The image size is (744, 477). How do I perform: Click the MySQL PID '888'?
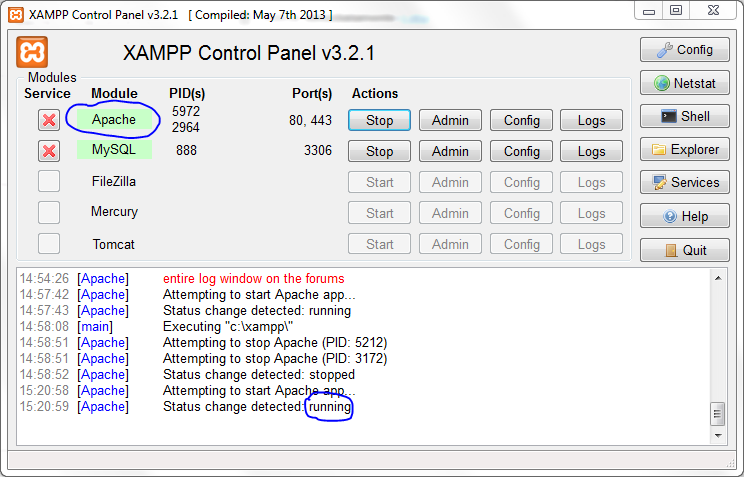[x=186, y=150]
